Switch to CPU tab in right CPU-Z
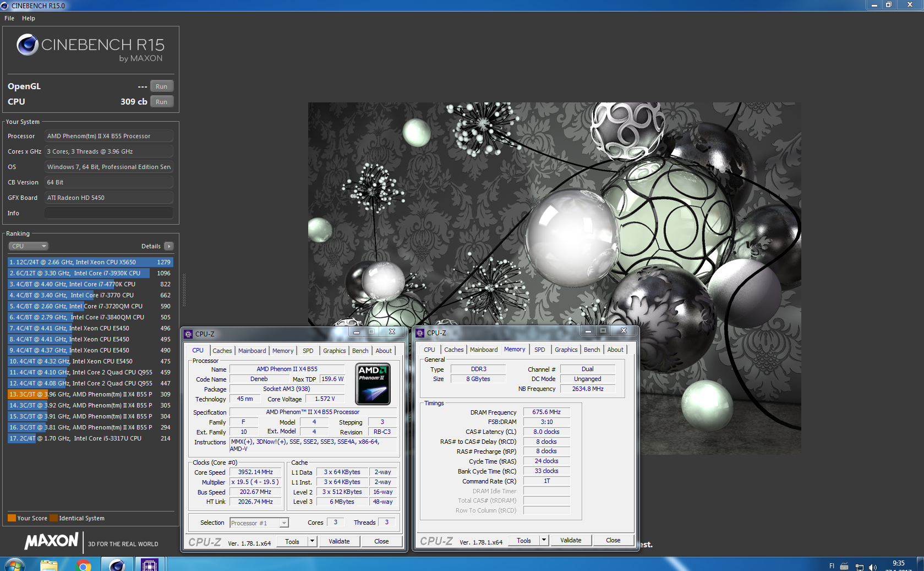 [429, 350]
